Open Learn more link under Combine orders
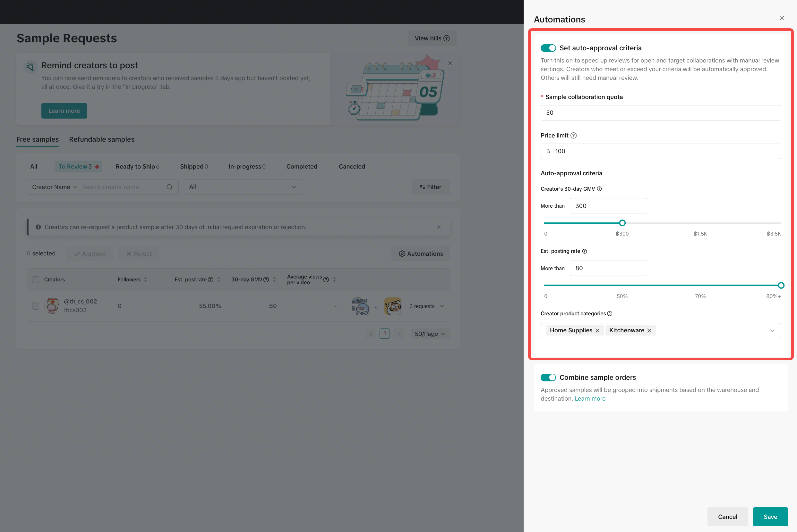This screenshot has width=797, height=532. point(590,399)
